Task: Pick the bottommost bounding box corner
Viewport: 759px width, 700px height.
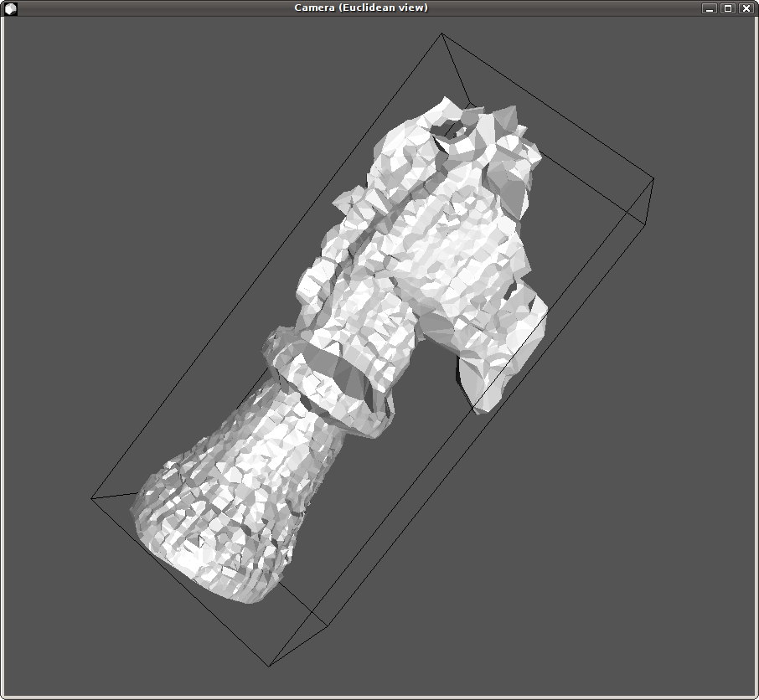Action: point(268,667)
